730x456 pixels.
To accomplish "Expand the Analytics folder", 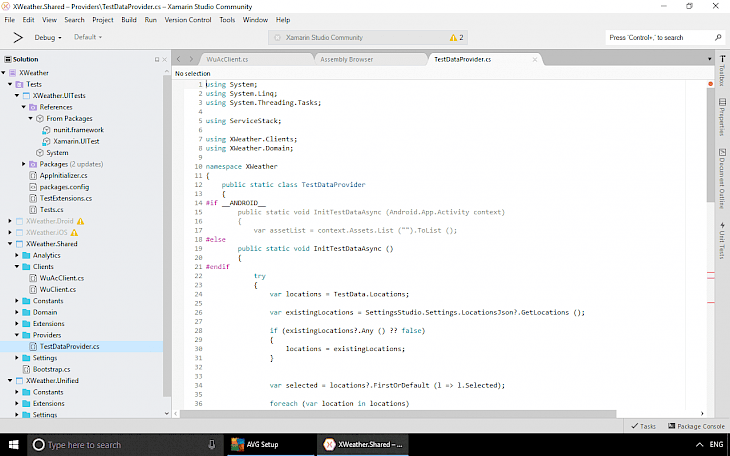I will tap(17, 255).
